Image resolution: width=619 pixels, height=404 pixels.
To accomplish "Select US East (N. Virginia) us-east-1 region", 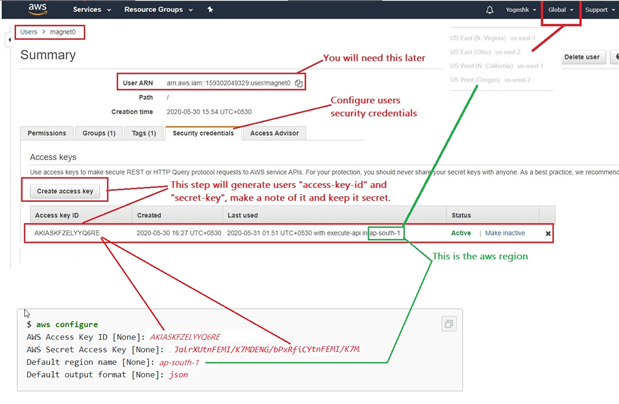I will coord(493,38).
